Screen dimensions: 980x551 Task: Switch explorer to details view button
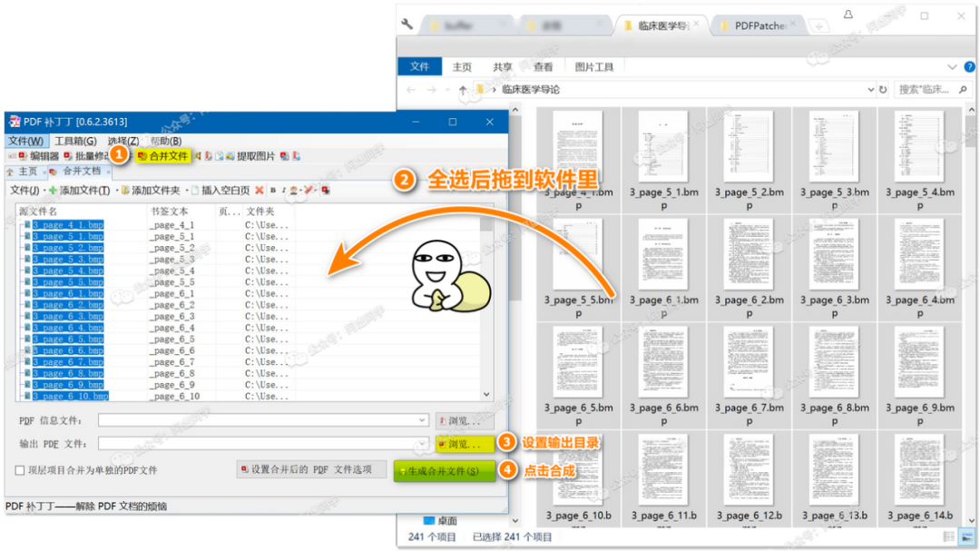click(949, 536)
